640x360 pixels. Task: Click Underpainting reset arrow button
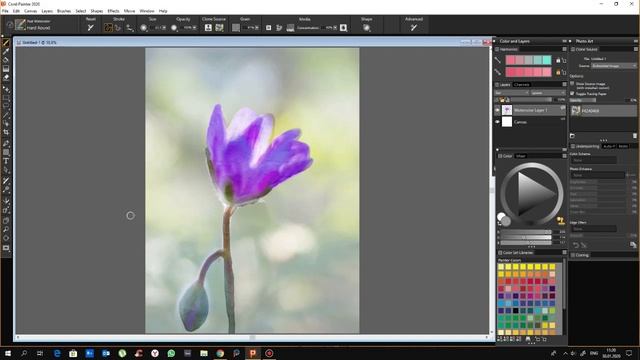tap(576, 245)
